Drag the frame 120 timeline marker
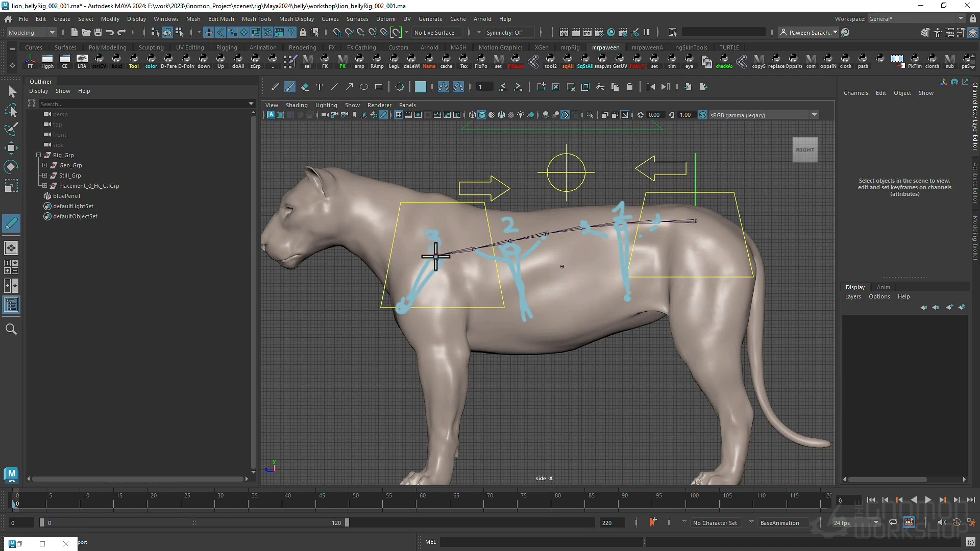Viewport: 980px width, 551px height. (x=348, y=523)
